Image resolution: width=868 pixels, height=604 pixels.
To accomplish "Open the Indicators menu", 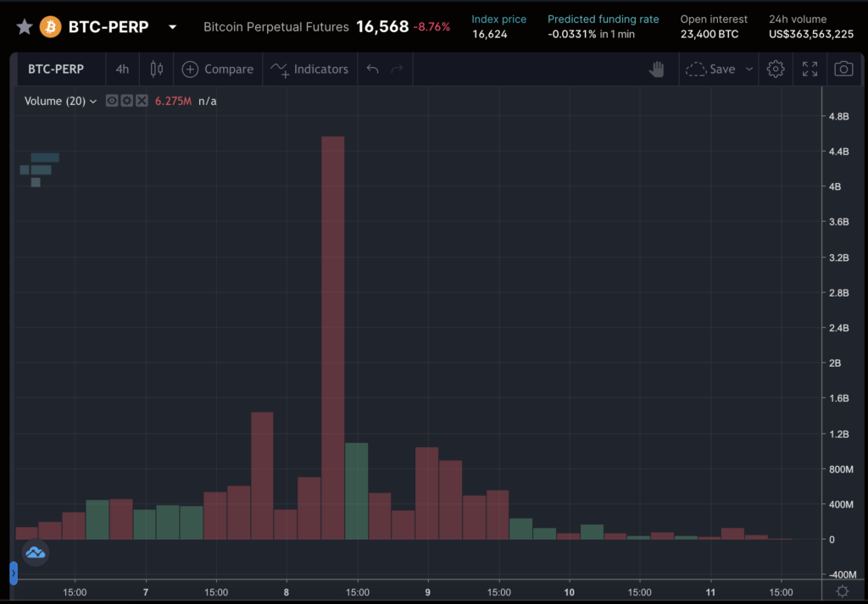I will point(309,69).
